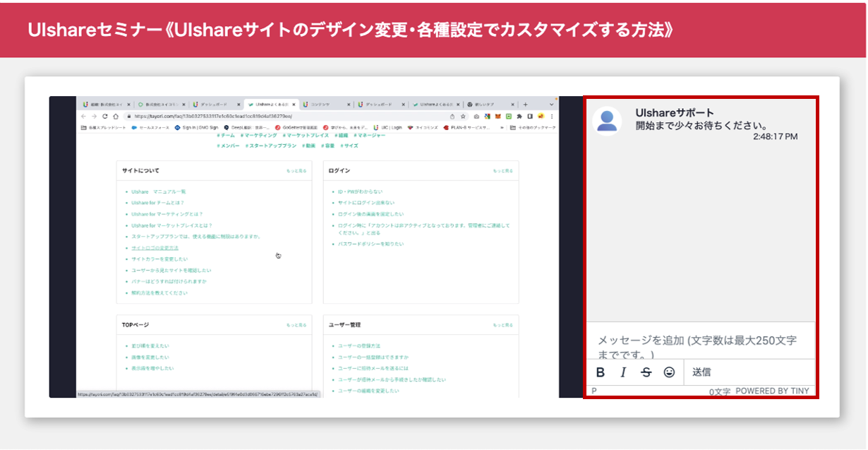
Task: Toggle italic formatting in chat editor
Action: click(x=623, y=372)
